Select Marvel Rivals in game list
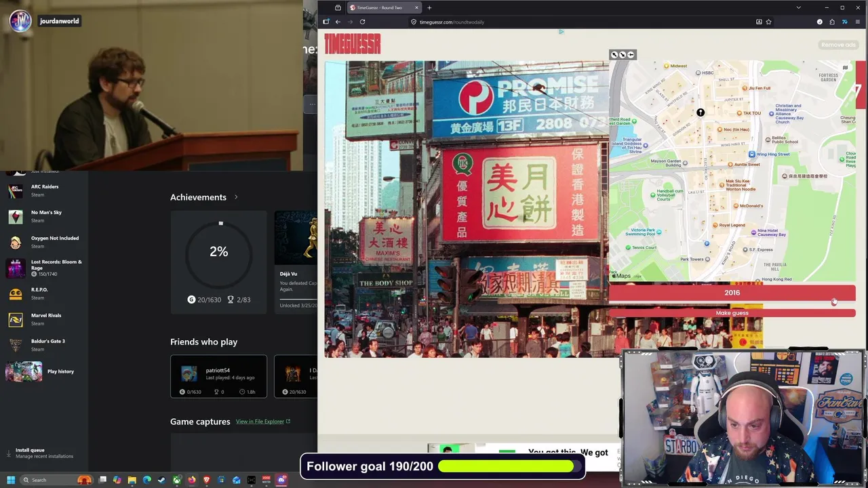The image size is (868, 488). (x=44, y=319)
